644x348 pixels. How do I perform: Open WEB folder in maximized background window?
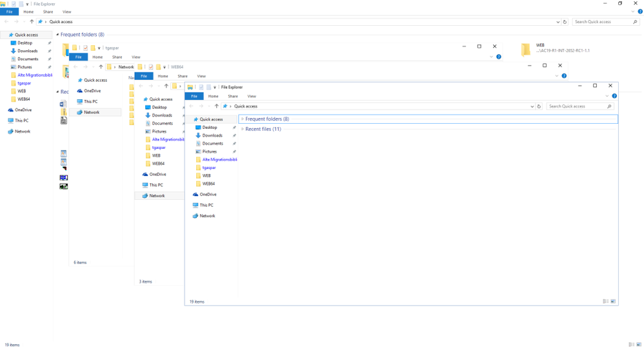[554, 48]
